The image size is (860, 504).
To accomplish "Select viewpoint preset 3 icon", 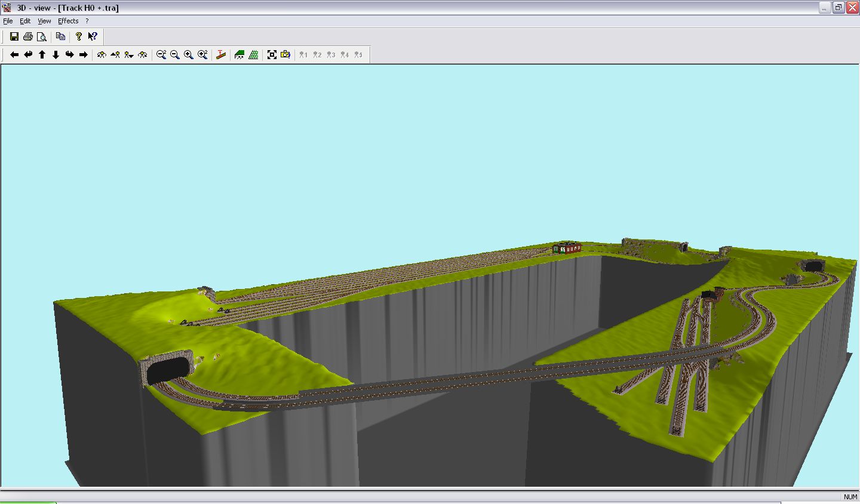I will coord(331,55).
